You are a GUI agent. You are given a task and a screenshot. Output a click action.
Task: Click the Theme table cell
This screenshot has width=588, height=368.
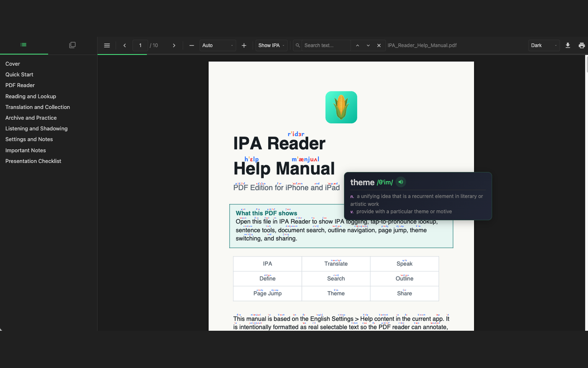336,293
